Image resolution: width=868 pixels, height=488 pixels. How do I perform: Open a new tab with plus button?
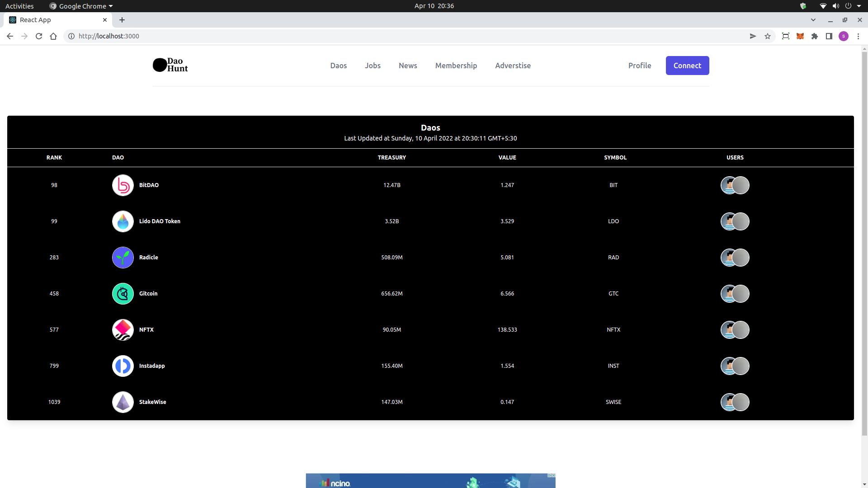point(122,20)
